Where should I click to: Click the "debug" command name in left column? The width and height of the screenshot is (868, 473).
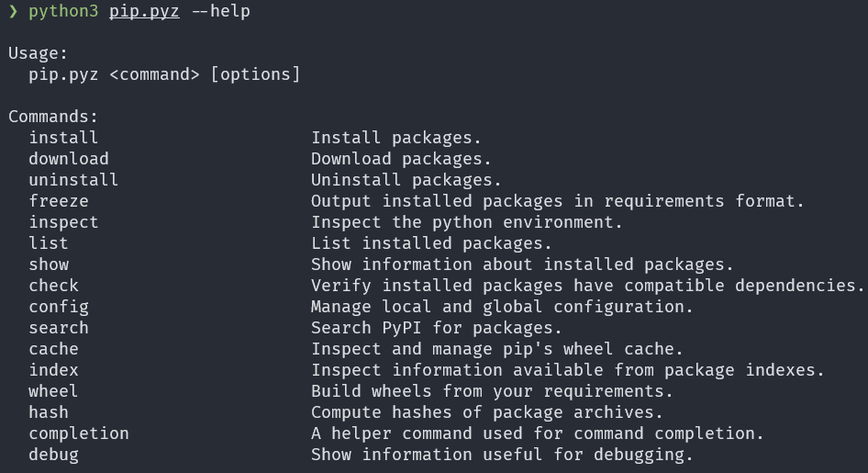[53, 455]
